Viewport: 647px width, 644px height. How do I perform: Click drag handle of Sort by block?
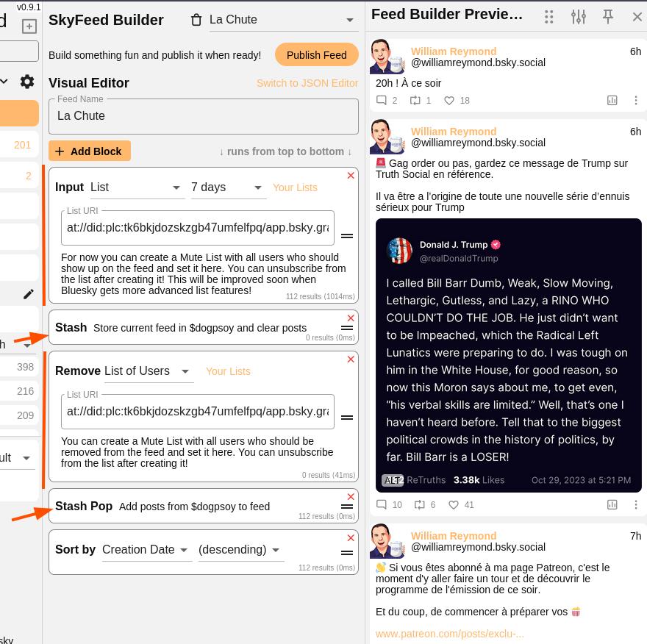[x=346, y=553]
